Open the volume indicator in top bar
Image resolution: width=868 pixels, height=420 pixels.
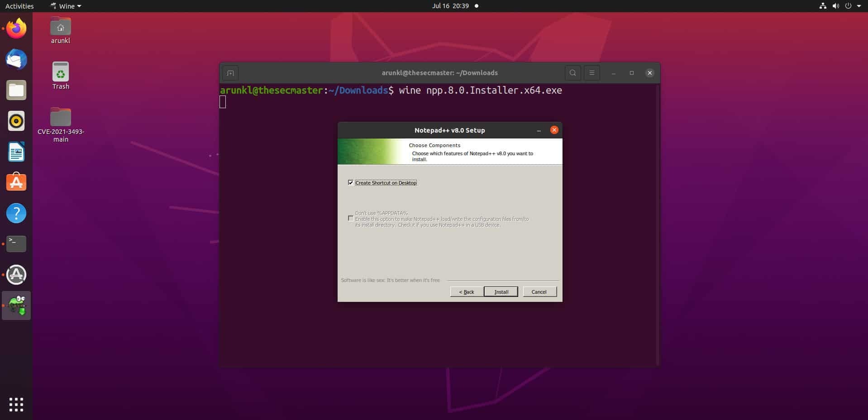pyautogui.click(x=835, y=6)
